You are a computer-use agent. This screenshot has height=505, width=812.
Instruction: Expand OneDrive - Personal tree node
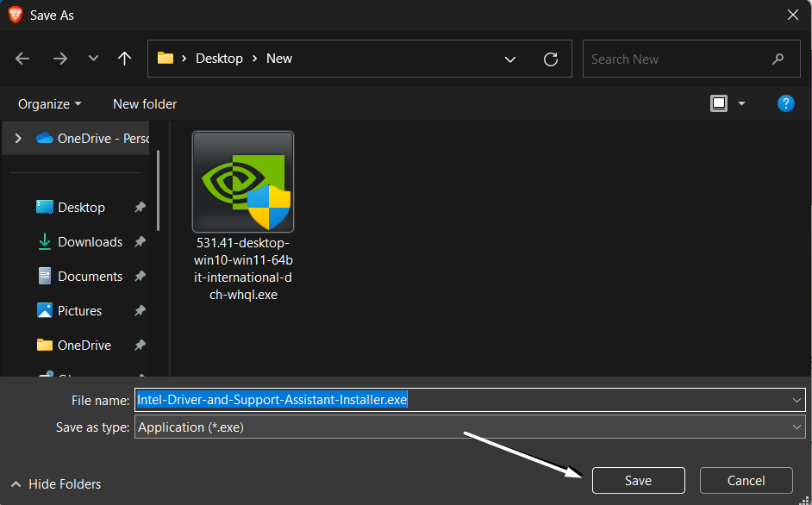coord(18,138)
